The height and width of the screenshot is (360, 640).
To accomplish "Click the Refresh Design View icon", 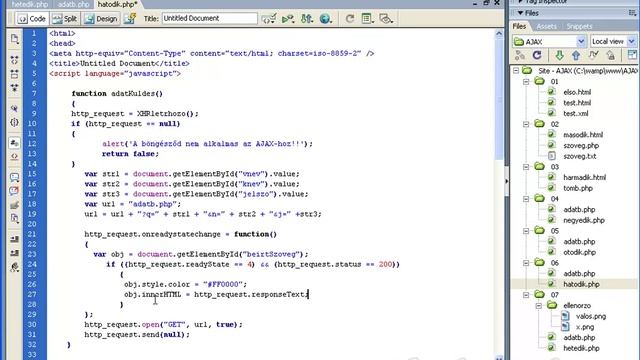I will [x=350, y=18].
